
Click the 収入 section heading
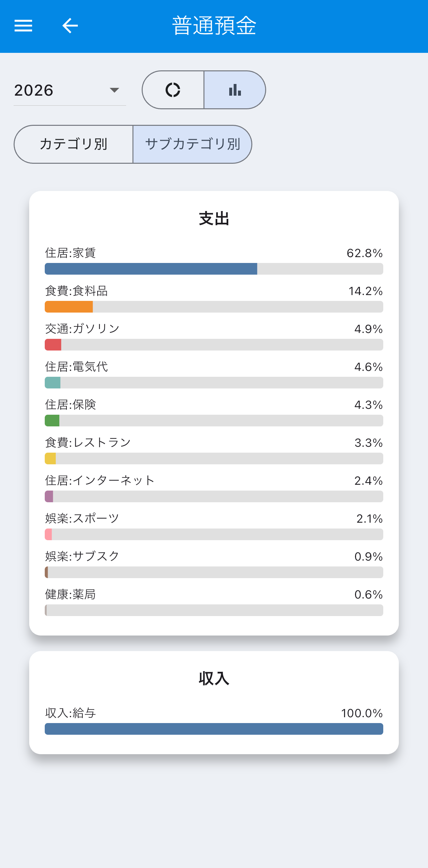pyautogui.click(x=214, y=678)
